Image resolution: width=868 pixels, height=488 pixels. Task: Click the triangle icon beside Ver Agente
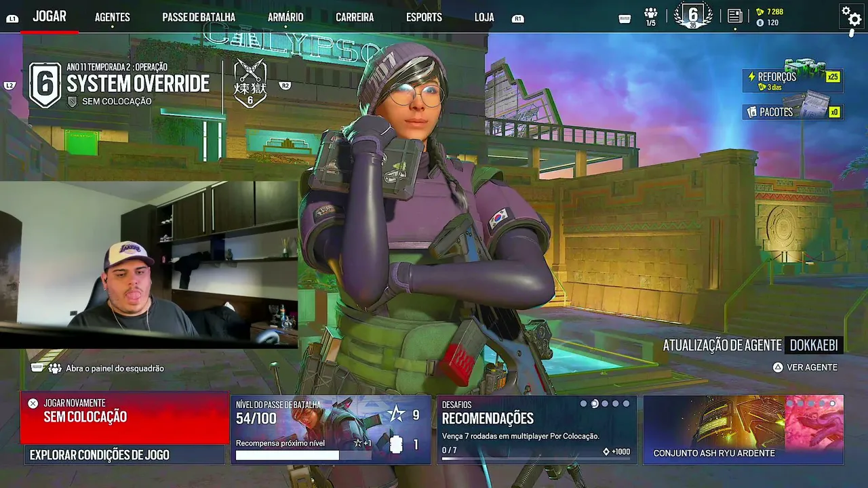click(x=778, y=367)
